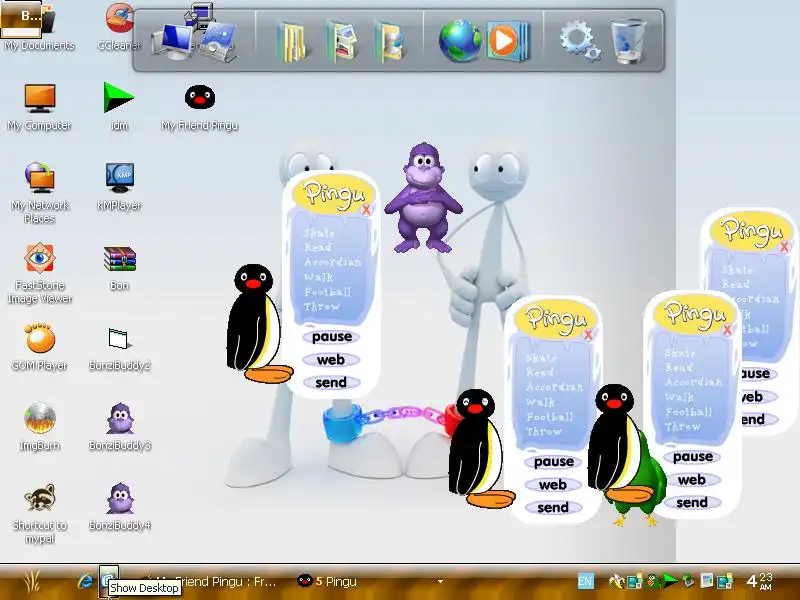Click pause in Pingu panel by chain
Viewport: 800px width, 600px height.
554,462
